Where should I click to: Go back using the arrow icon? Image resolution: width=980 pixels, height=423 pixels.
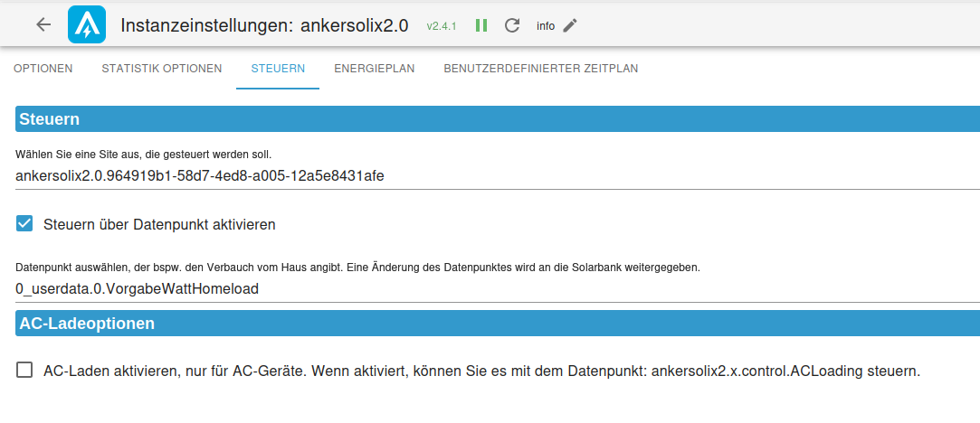pyautogui.click(x=43, y=25)
